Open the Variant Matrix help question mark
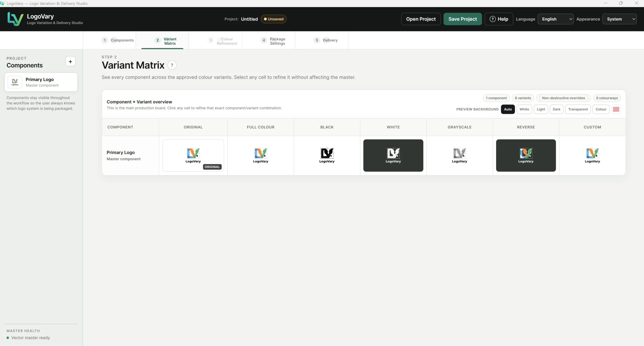644x346 pixels. pos(172,65)
